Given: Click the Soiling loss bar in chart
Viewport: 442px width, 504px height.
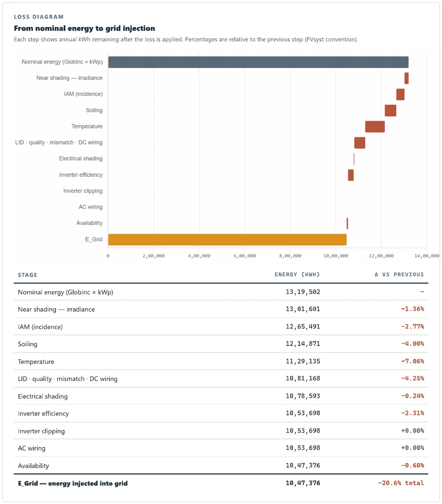Looking at the screenshot, I should pyautogui.click(x=390, y=111).
